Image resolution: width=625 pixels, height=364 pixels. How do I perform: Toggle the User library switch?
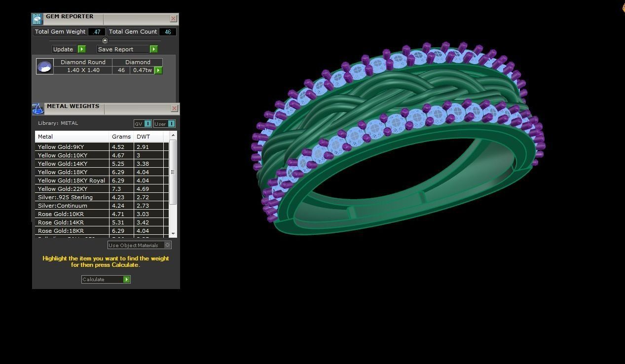coord(171,124)
